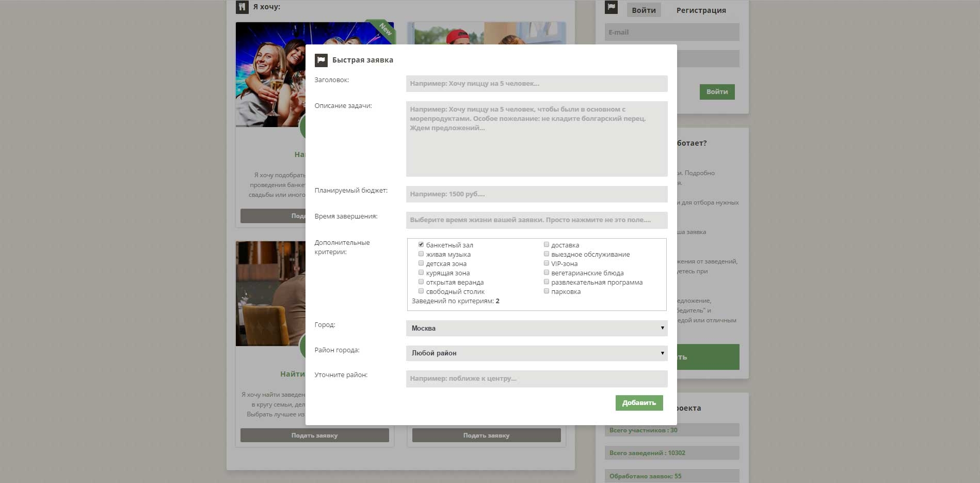Click Подать заявку under the bottom-left card
Image resolution: width=980 pixels, height=483 pixels.
click(x=314, y=435)
